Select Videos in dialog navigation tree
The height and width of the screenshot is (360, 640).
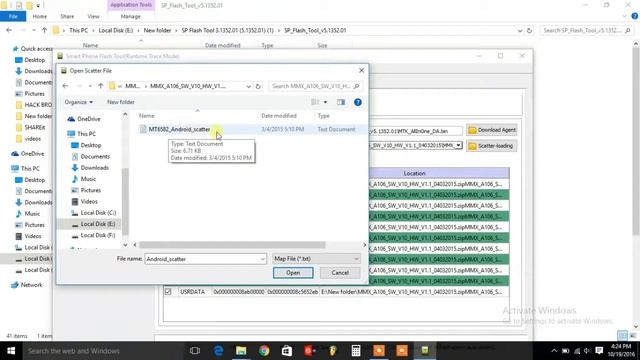click(84, 202)
